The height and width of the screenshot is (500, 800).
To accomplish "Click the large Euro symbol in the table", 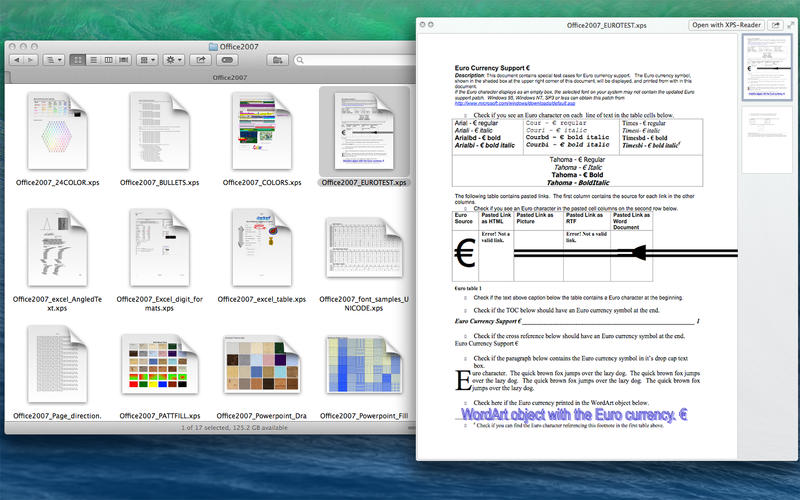I will tap(465, 254).
